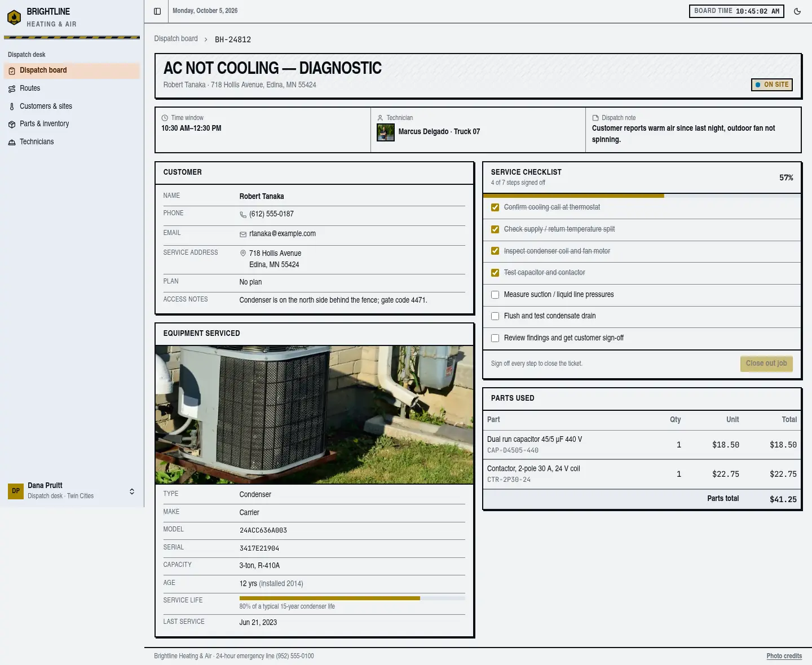Open the Technicians page
Viewport: 812px width, 665px height.
72,142
